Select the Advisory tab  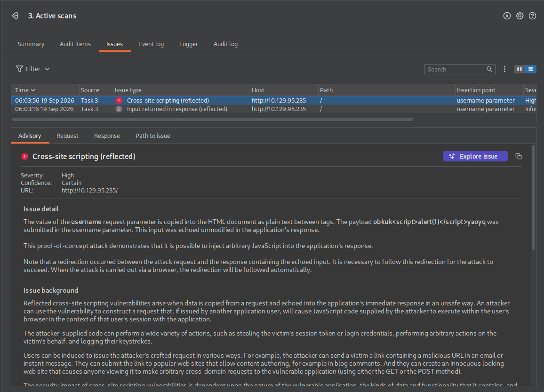click(x=30, y=136)
